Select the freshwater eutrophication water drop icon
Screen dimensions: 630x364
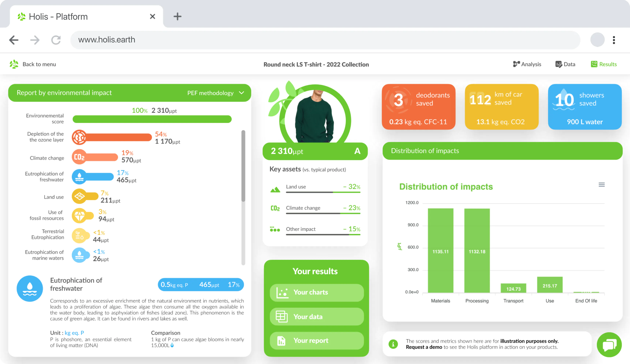(x=79, y=177)
